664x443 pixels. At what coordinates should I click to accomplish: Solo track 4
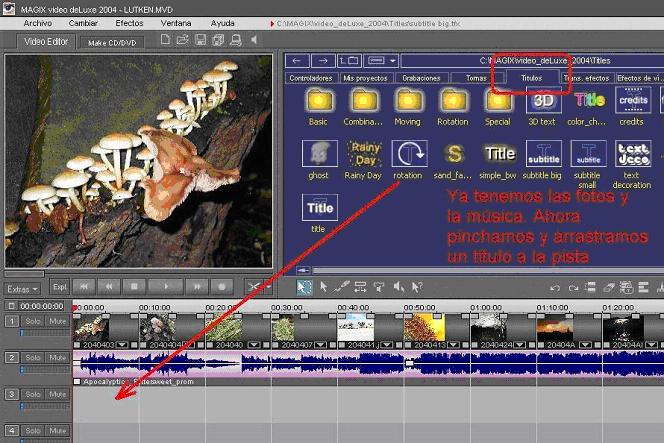pyautogui.click(x=33, y=431)
